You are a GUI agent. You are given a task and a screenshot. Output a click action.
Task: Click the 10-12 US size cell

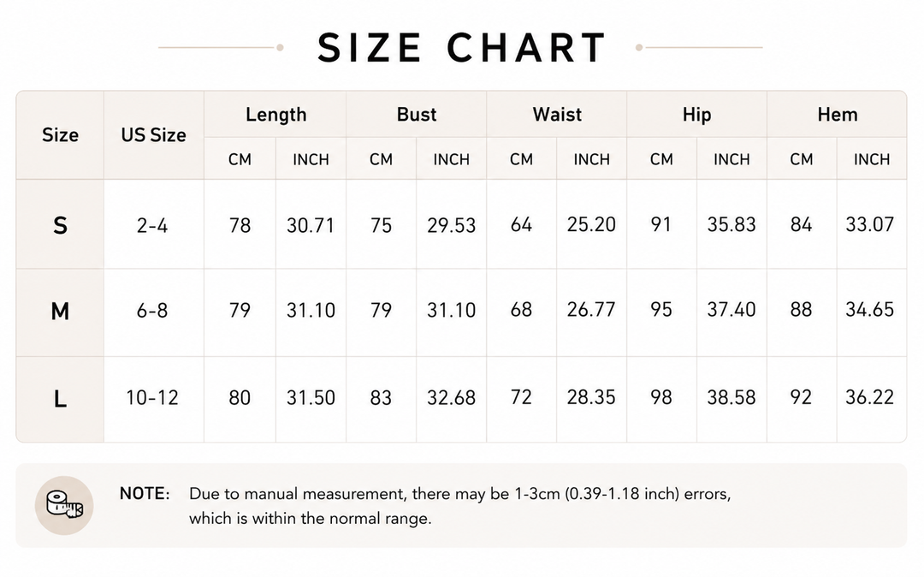(x=152, y=398)
